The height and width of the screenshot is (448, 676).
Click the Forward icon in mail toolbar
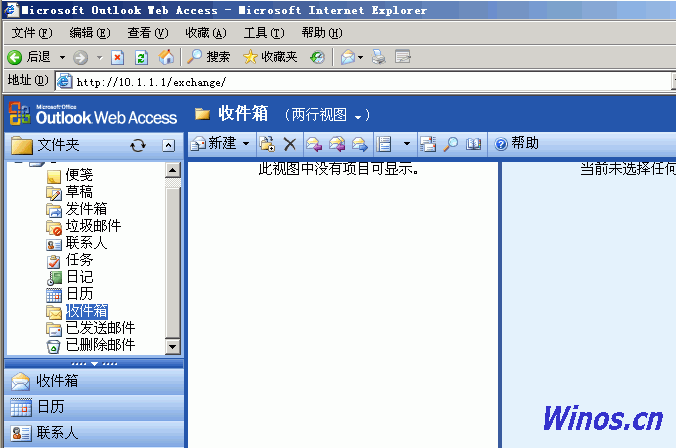coord(359,144)
